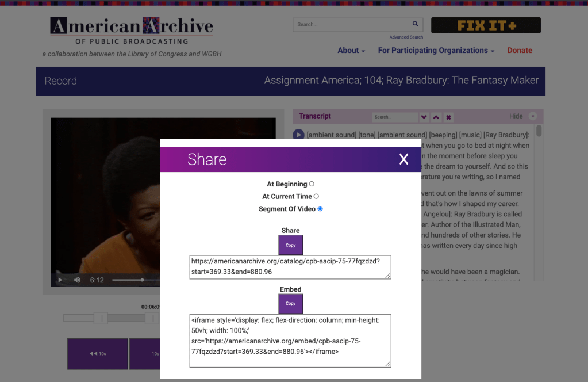This screenshot has height=382, width=588.
Task: Jump to previous transcript search result
Action: click(x=436, y=117)
